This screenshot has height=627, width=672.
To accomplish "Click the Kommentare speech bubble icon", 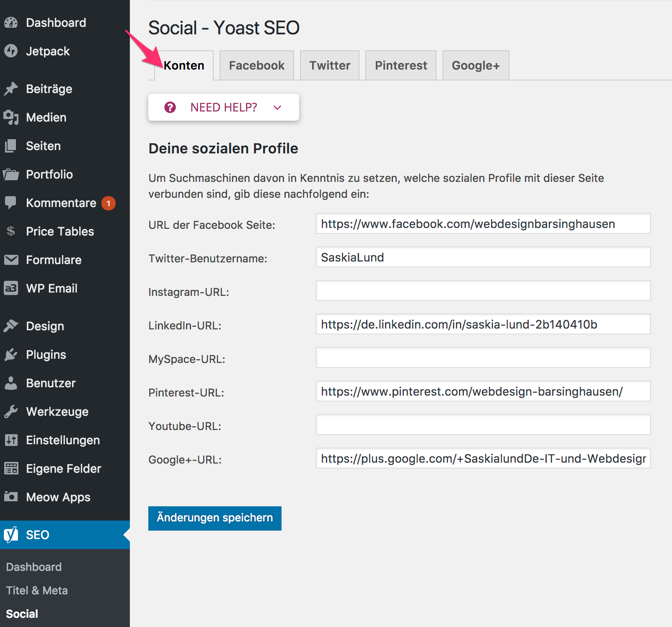I will coord(11,203).
